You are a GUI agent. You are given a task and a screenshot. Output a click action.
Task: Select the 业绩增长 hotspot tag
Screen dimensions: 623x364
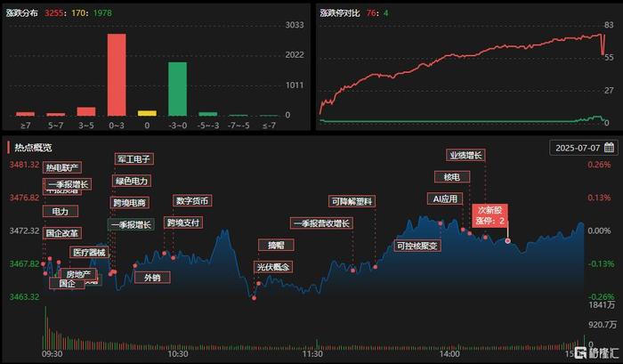[x=465, y=155]
